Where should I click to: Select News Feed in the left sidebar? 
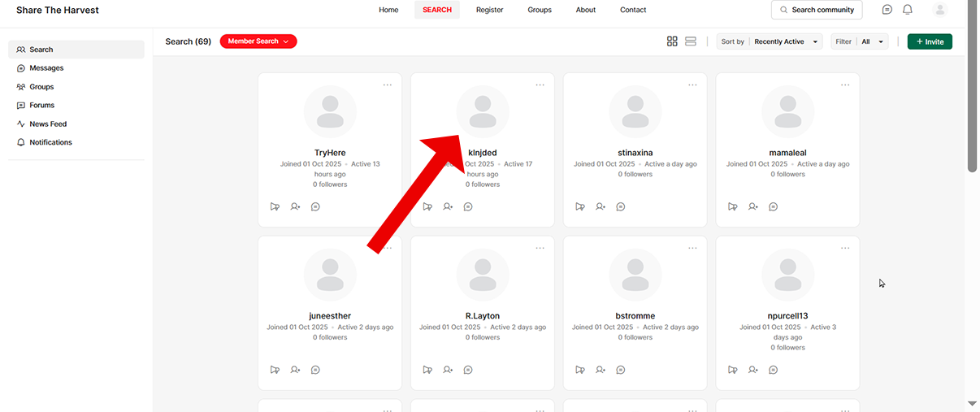[48, 124]
